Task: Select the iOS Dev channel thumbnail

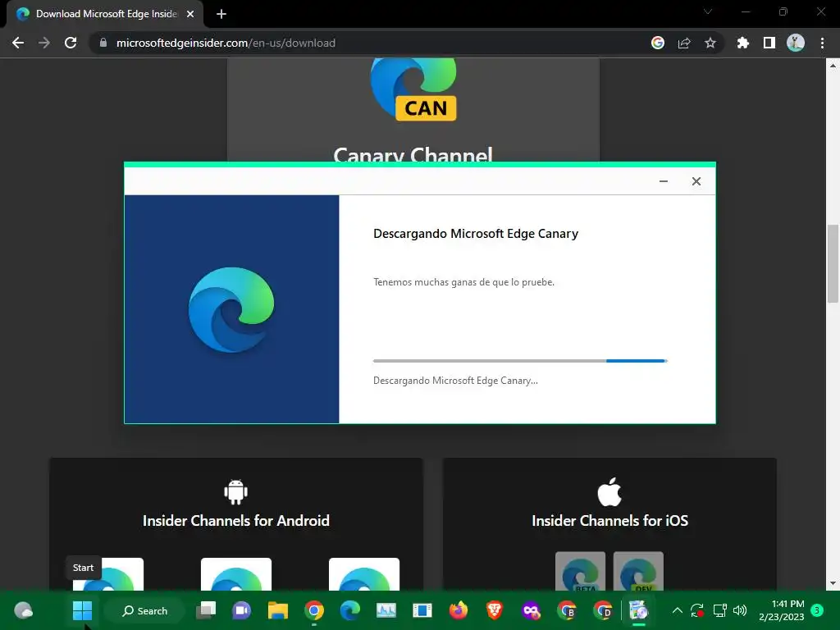Action: pyautogui.click(x=638, y=572)
